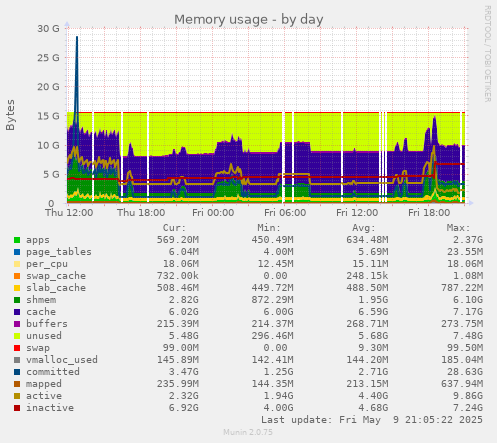Image resolution: width=497 pixels, height=443 pixels.
Task: Click the olive active legend swatch
Action: click(x=17, y=396)
